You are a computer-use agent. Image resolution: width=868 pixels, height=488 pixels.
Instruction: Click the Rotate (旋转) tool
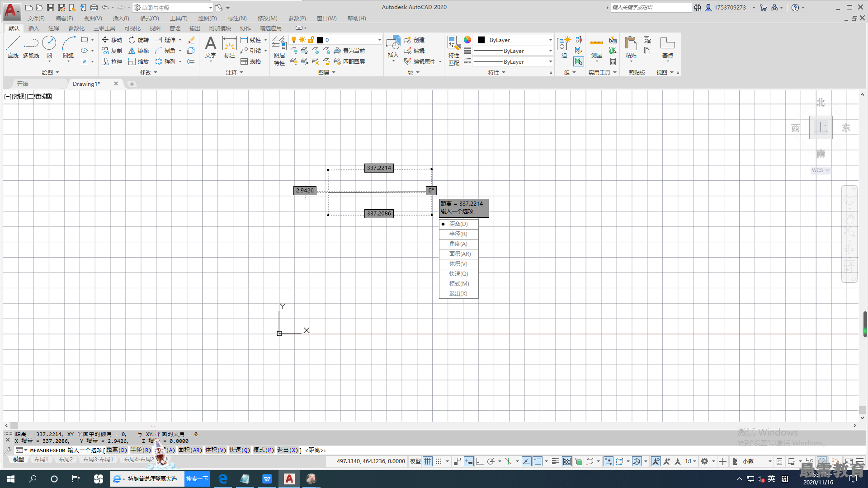click(x=138, y=40)
